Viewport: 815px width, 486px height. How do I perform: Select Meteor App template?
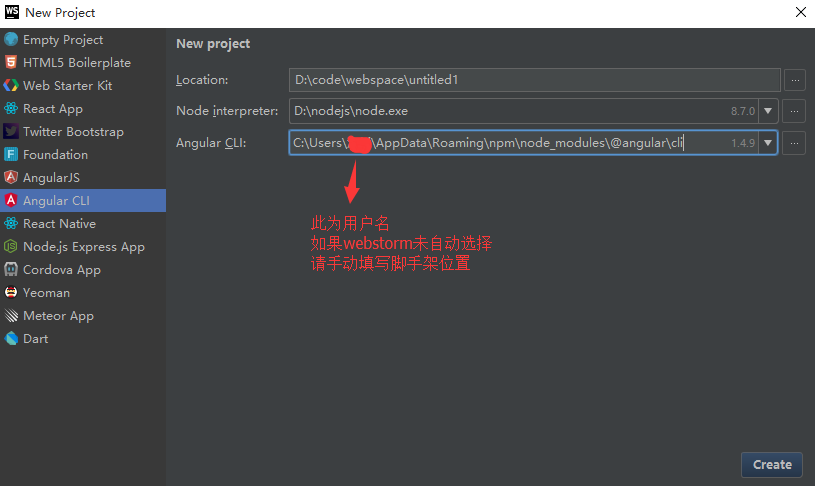click(83, 316)
